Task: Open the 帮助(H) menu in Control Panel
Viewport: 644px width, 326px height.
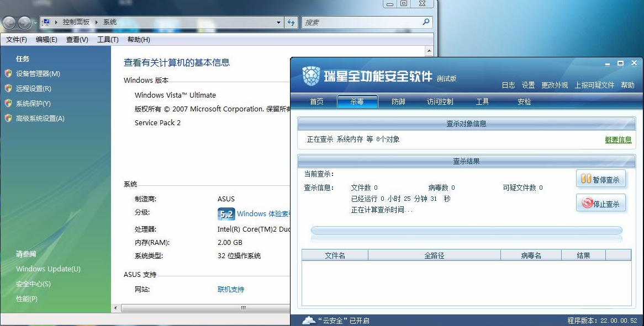Action: [139, 39]
